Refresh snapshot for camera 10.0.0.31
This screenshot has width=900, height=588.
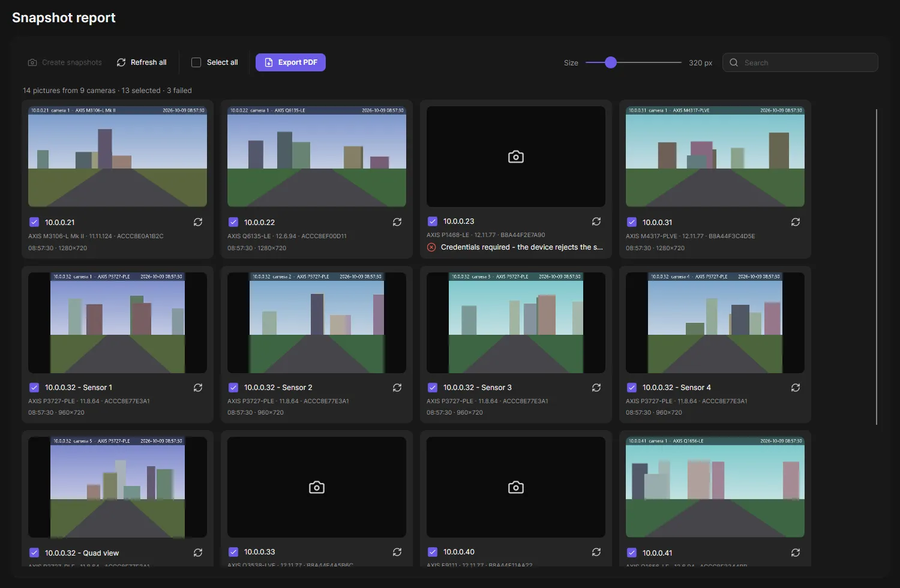click(x=796, y=222)
